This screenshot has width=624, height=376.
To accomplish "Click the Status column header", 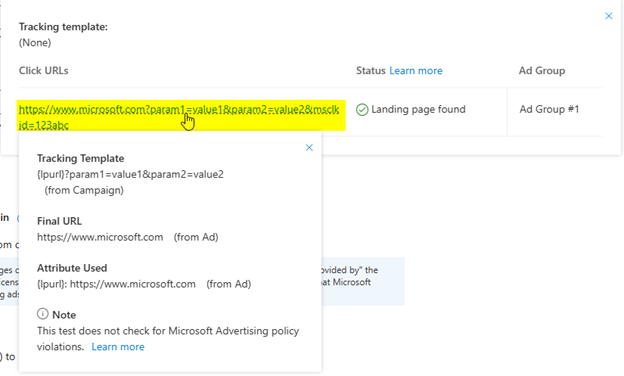I will (x=370, y=70).
